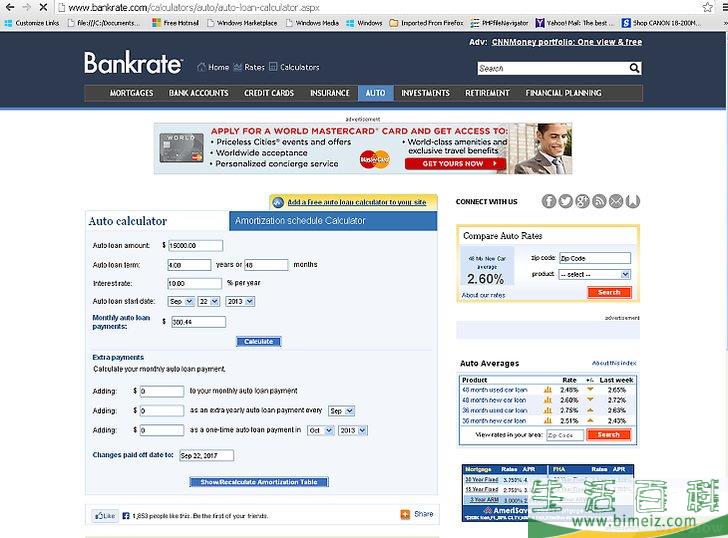728x538 pixels.
Task: Select the Auto calculator tab
Action: pos(157,221)
